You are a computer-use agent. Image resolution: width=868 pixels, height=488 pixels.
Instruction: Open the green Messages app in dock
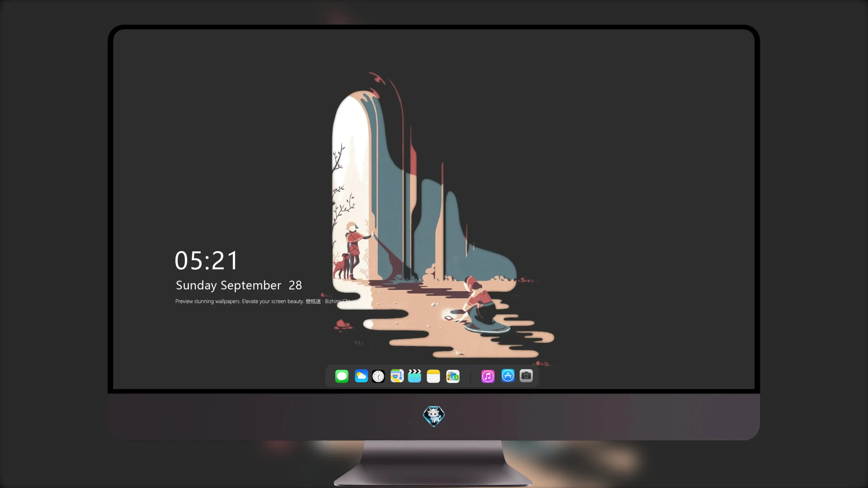tap(342, 376)
